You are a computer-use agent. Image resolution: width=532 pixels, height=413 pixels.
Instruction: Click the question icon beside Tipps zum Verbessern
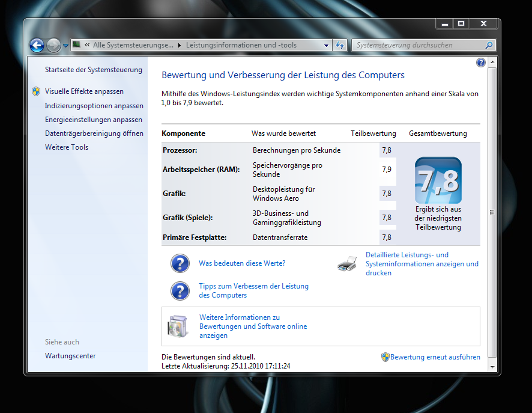pos(180,291)
